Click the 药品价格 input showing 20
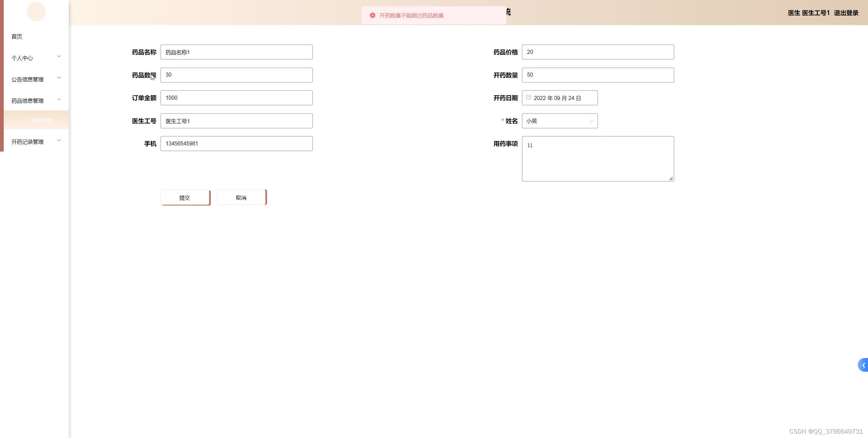This screenshot has height=438, width=868. (598, 52)
